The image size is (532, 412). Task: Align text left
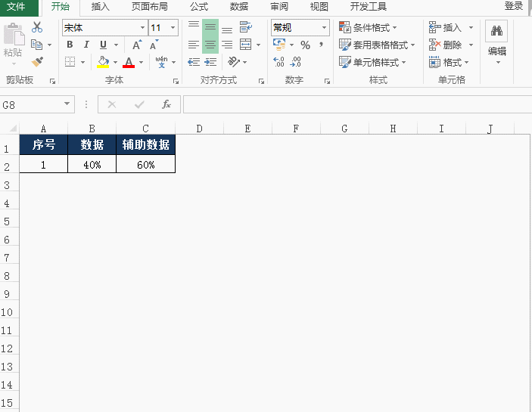[x=194, y=45]
